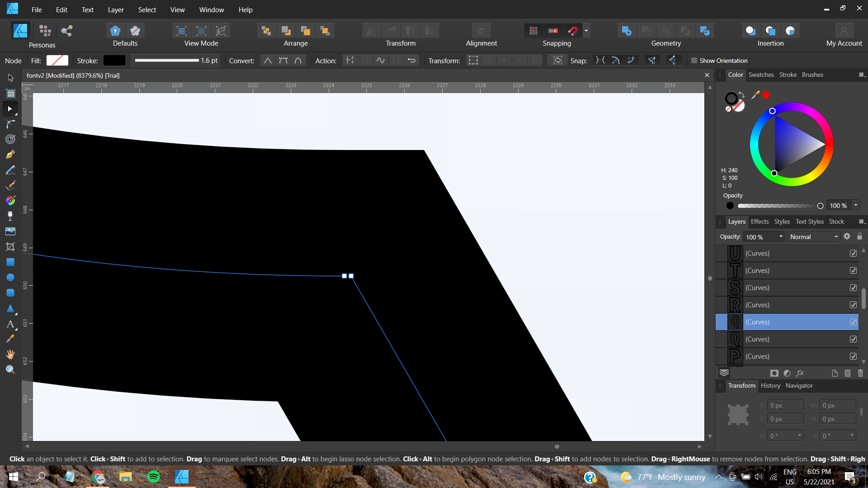Open the Snapping options dropdown arrow
This screenshot has width=868, height=488.
coord(586,31)
